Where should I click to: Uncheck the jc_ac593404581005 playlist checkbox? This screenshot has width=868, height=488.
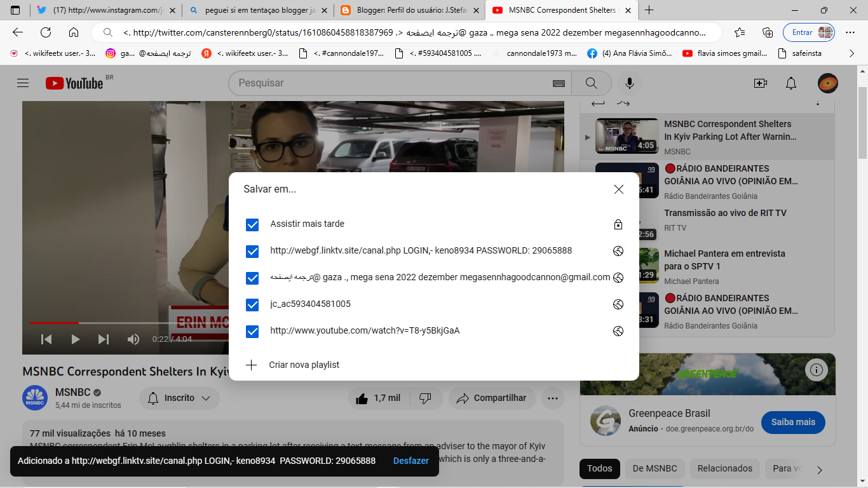pos(252,304)
